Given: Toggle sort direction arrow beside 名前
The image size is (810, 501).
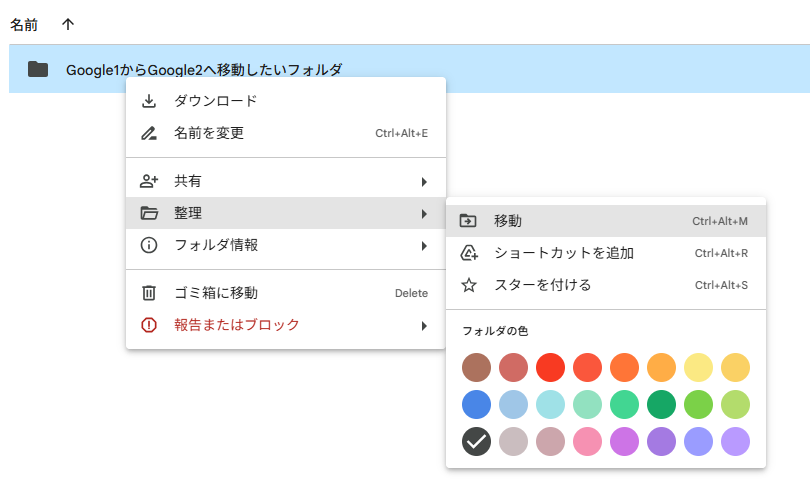Looking at the screenshot, I should [x=68, y=24].
